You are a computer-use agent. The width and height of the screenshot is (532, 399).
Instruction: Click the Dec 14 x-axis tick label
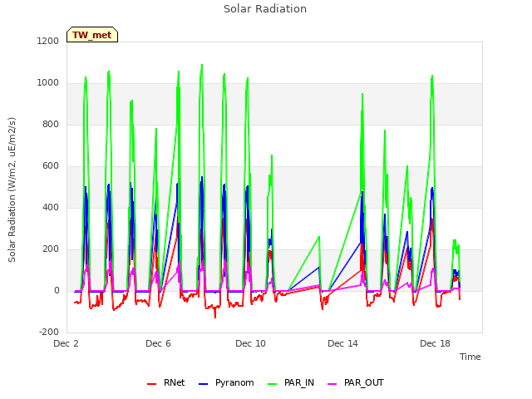342,343
